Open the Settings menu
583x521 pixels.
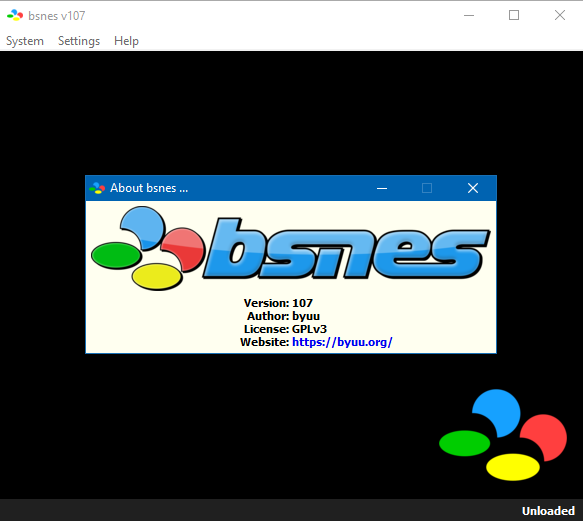click(79, 41)
